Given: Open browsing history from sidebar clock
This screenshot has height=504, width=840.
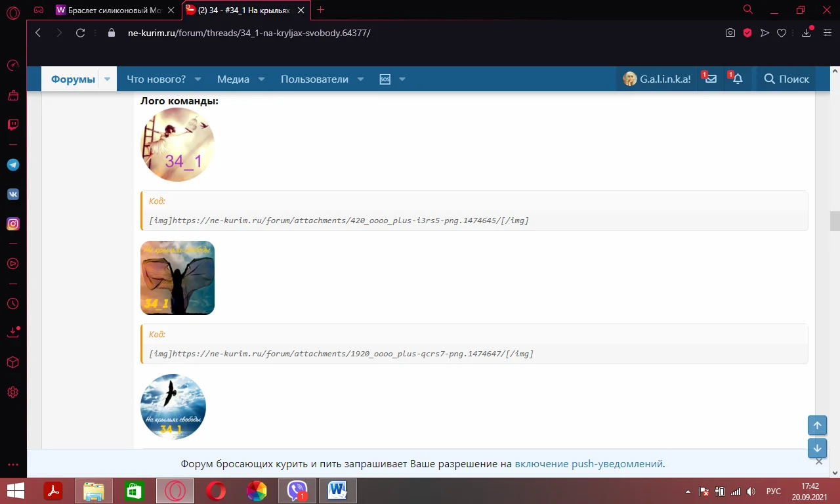Looking at the screenshot, I should 13,304.
